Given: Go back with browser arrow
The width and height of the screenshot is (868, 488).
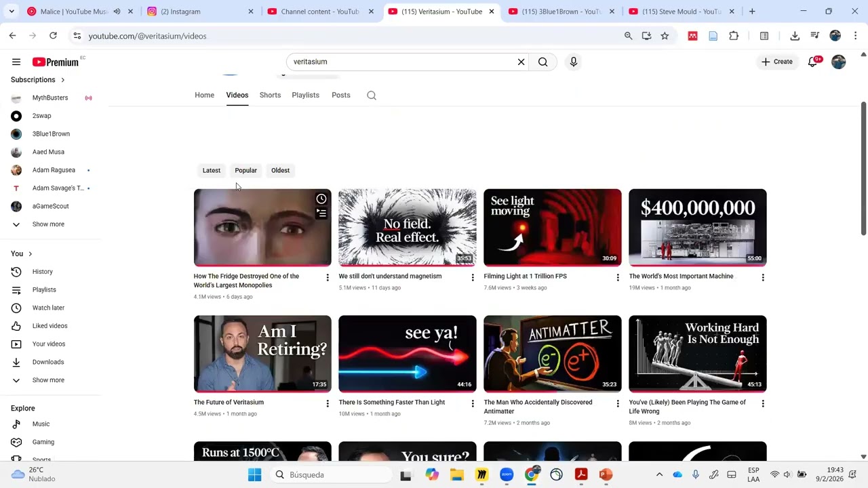Looking at the screenshot, I should (12, 36).
